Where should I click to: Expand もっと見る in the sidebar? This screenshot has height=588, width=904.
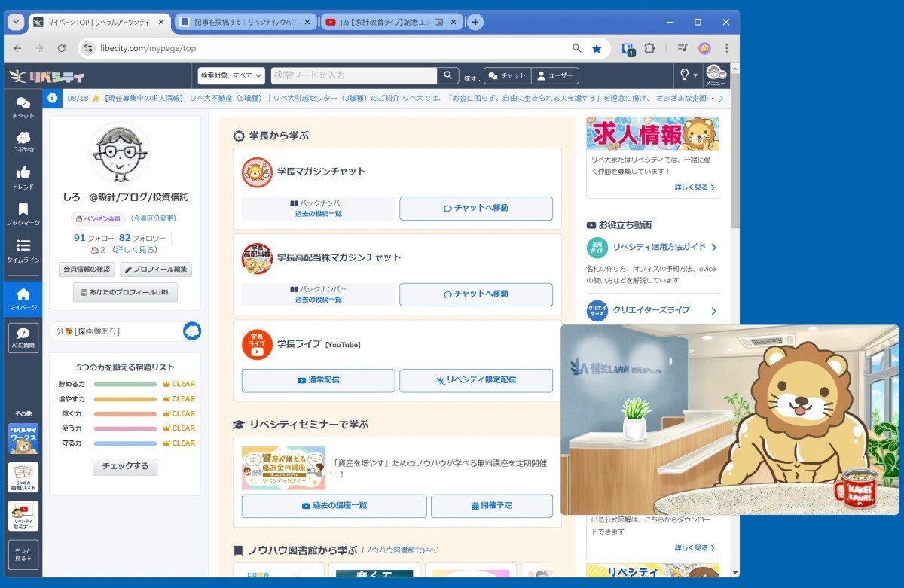[x=23, y=555]
